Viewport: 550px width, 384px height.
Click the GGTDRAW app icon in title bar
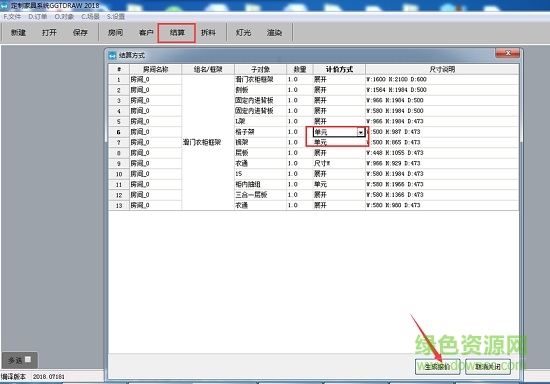tap(4, 5)
